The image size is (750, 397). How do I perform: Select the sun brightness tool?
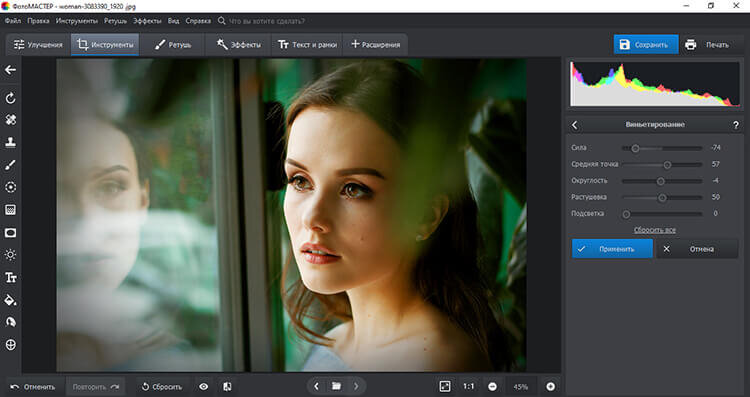pos(10,255)
